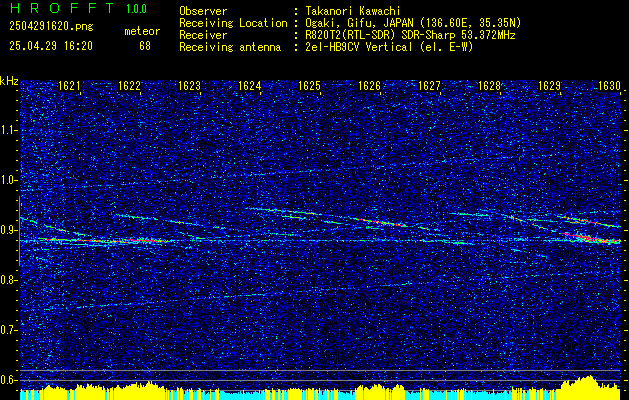Click the 1626 time marker
Viewport: 629px width, 400px height.
(x=369, y=86)
